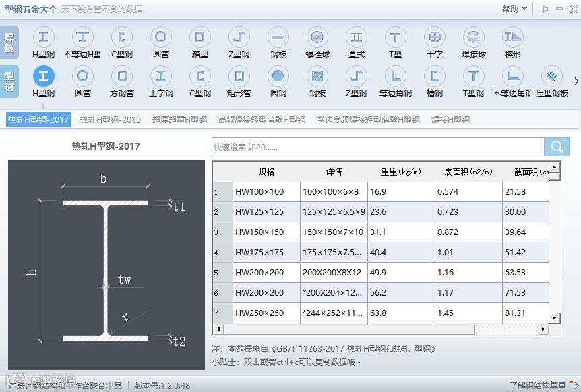Image resolution: width=581 pixels, height=392 pixels.
Task: Switch to 超厚超重H型钢 tab
Action: (x=179, y=120)
